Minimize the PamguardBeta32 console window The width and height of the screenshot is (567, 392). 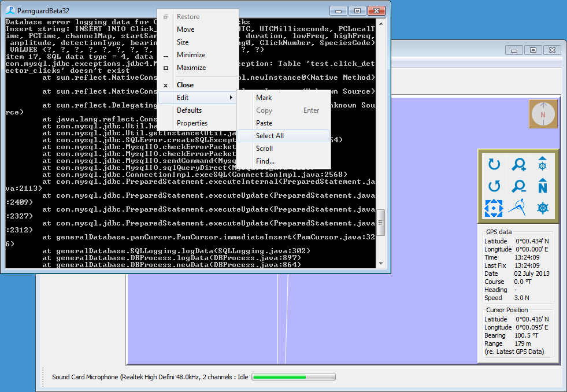339,11
